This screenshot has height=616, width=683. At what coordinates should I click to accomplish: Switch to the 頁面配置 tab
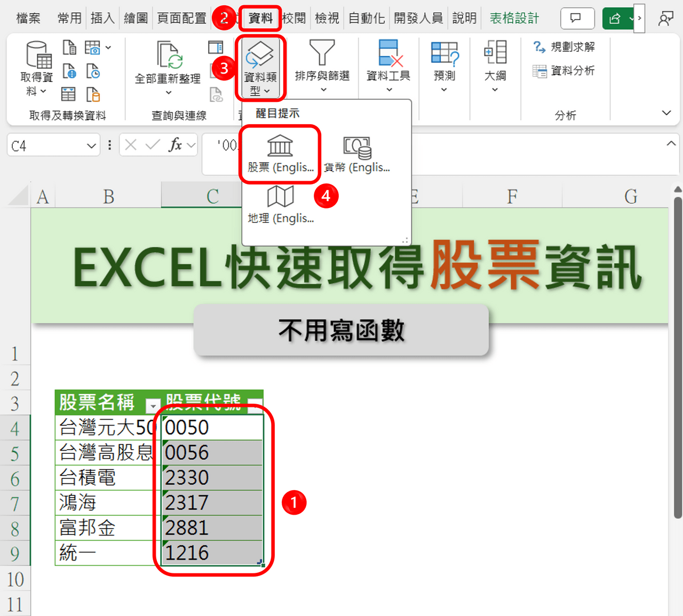181,19
